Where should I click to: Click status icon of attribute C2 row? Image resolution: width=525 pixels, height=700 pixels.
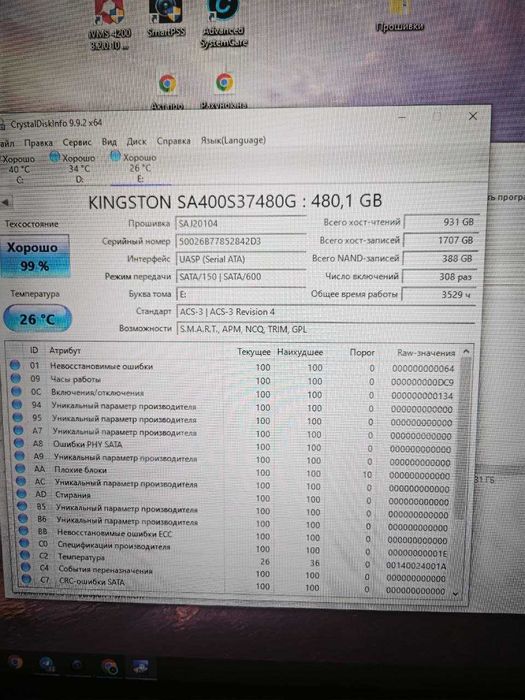(x=25, y=556)
